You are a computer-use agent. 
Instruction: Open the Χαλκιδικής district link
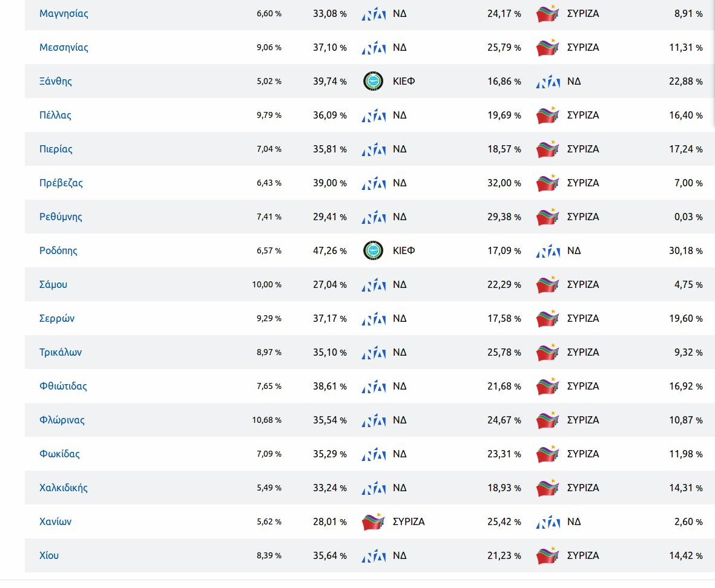(x=64, y=488)
